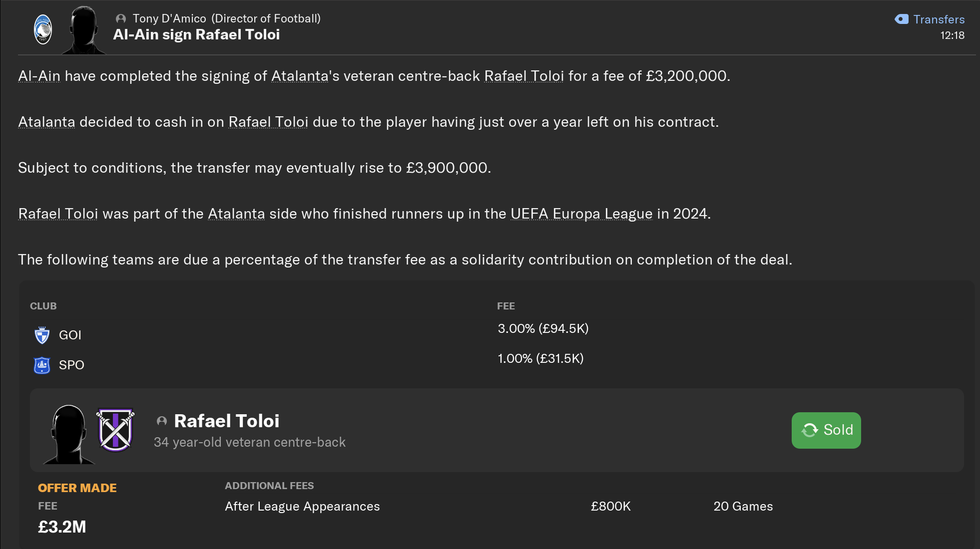This screenshot has width=980, height=549.
Task: Open Rafael Toloi's profile from card heading
Action: click(226, 421)
